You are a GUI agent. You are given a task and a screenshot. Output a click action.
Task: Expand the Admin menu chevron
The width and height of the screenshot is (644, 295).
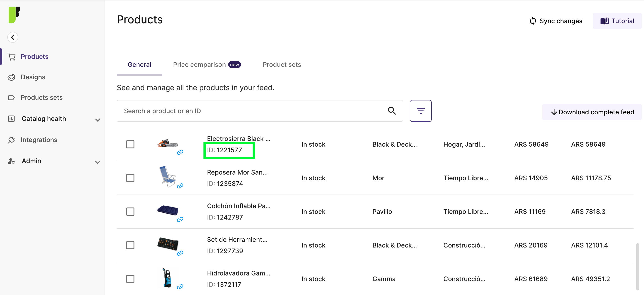tap(97, 162)
